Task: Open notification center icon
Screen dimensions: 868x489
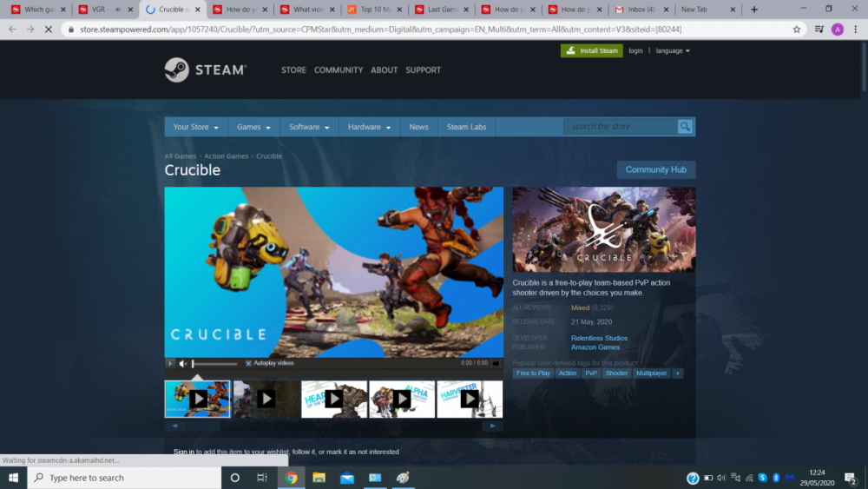Action: [851, 478]
